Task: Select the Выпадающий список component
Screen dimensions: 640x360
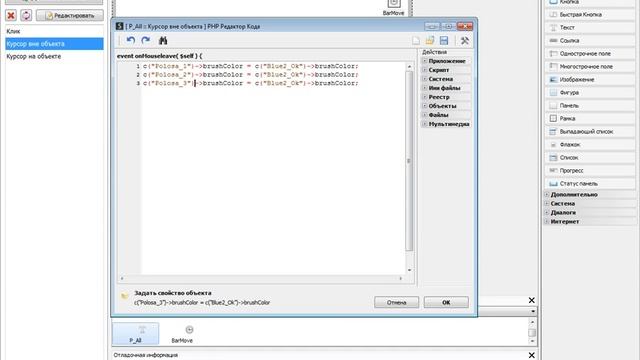Action: [x=590, y=132]
